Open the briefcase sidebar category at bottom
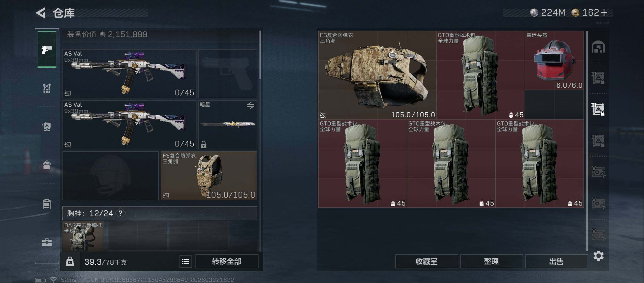Viewport: 644px width, 283px height. 47,242
